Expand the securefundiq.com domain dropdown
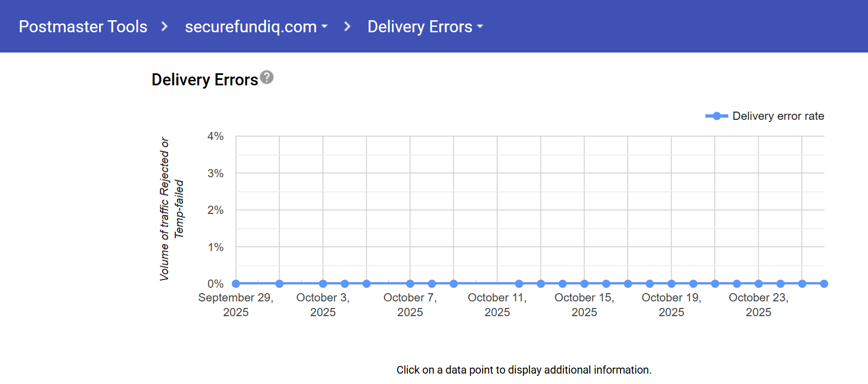 256,26
